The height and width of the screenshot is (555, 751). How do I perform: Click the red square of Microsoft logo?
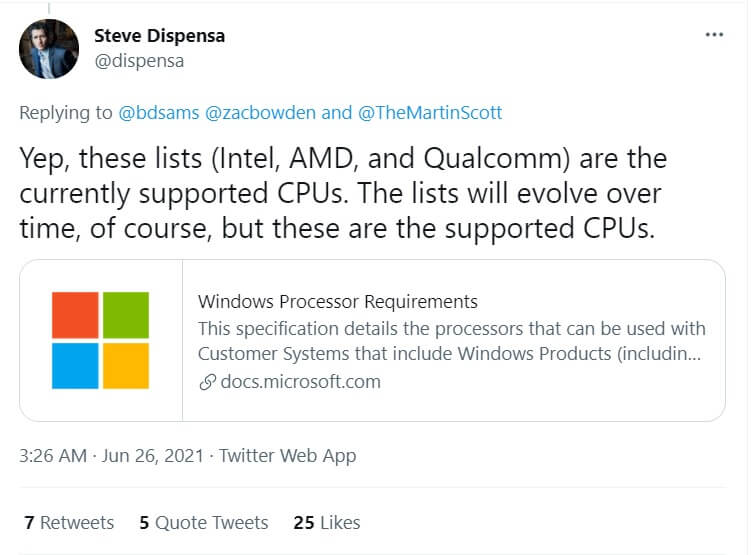pyautogui.click(x=76, y=316)
